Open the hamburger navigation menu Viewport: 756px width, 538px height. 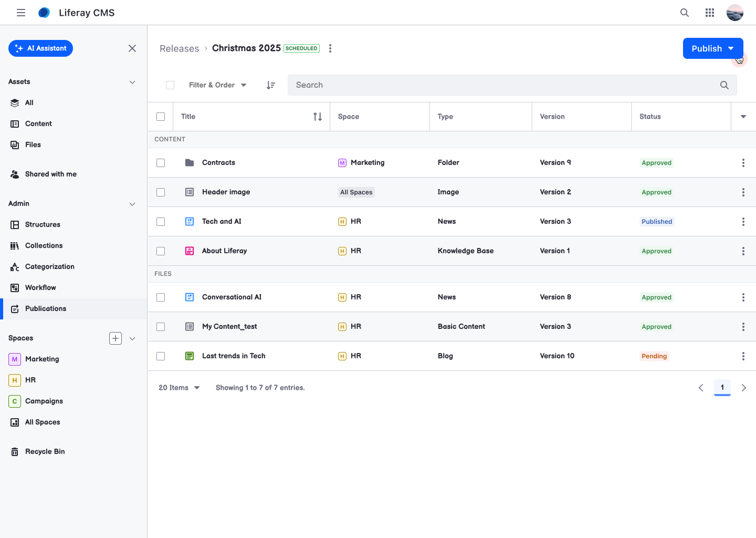tap(21, 13)
